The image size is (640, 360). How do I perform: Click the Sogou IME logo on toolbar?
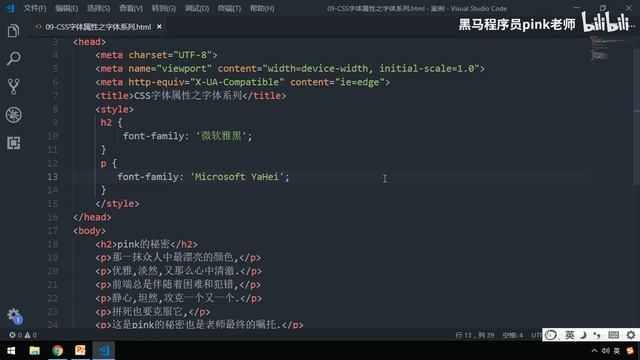pos(551,335)
